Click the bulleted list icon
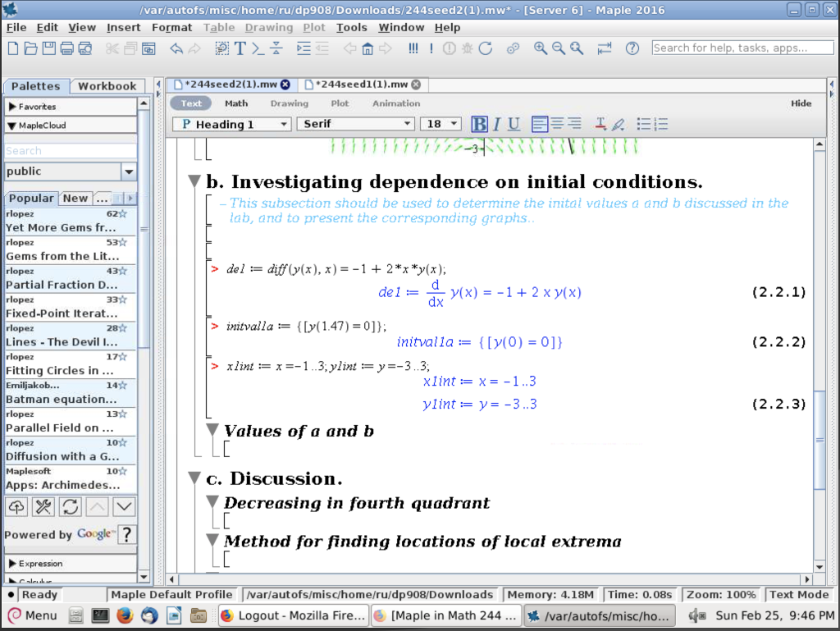 [x=644, y=124]
